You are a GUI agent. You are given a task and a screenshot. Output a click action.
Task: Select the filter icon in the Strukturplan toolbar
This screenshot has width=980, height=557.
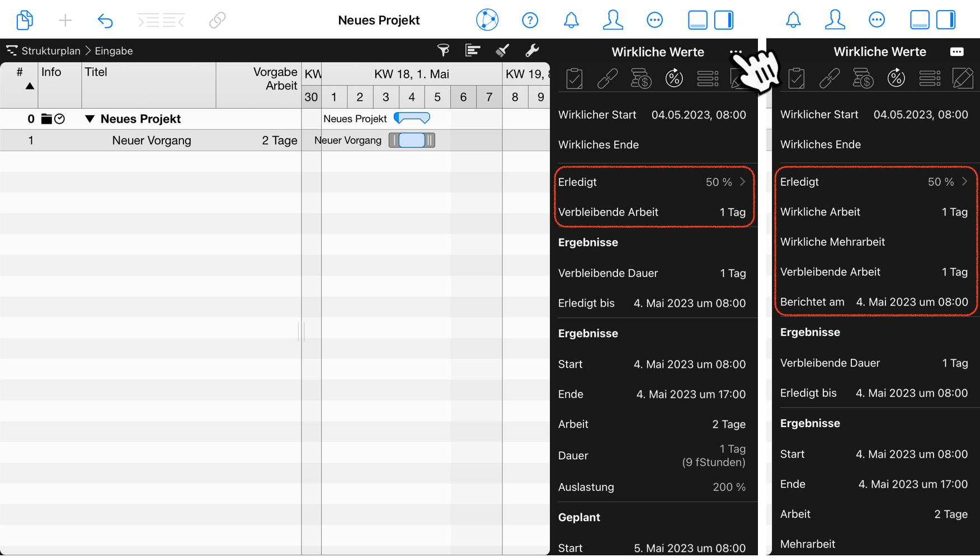coord(444,50)
